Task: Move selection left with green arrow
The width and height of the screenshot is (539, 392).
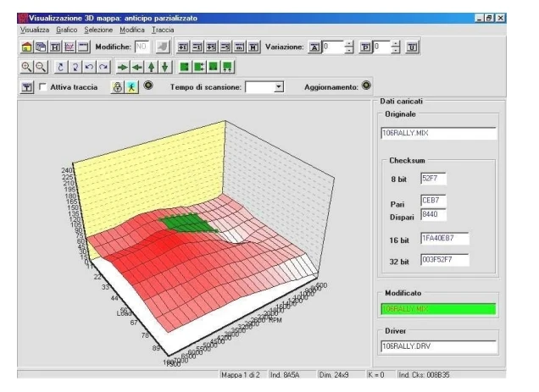Action: [x=136, y=67]
